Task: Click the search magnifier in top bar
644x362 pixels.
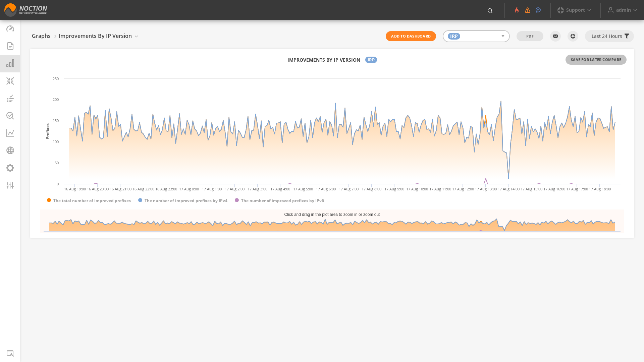Action: 490,11
